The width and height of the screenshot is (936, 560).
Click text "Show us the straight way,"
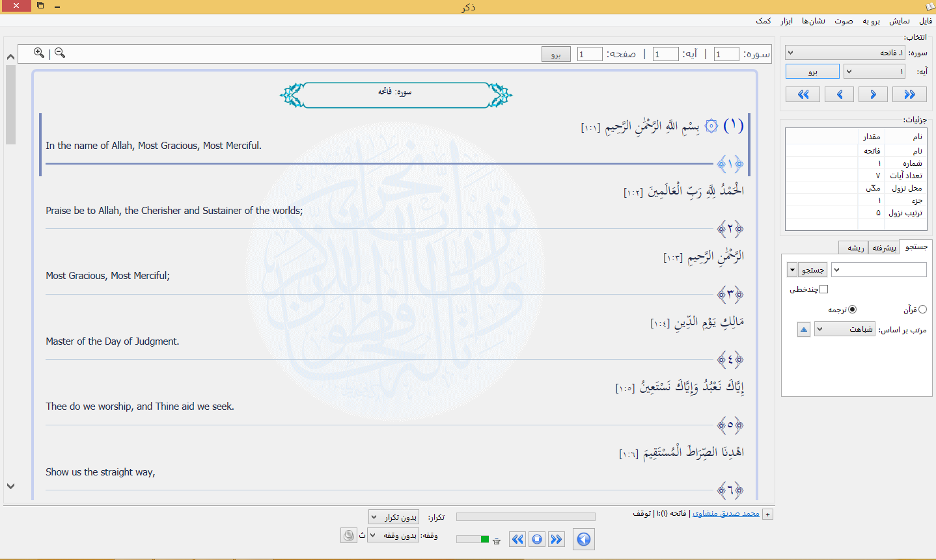coord(100,472)
